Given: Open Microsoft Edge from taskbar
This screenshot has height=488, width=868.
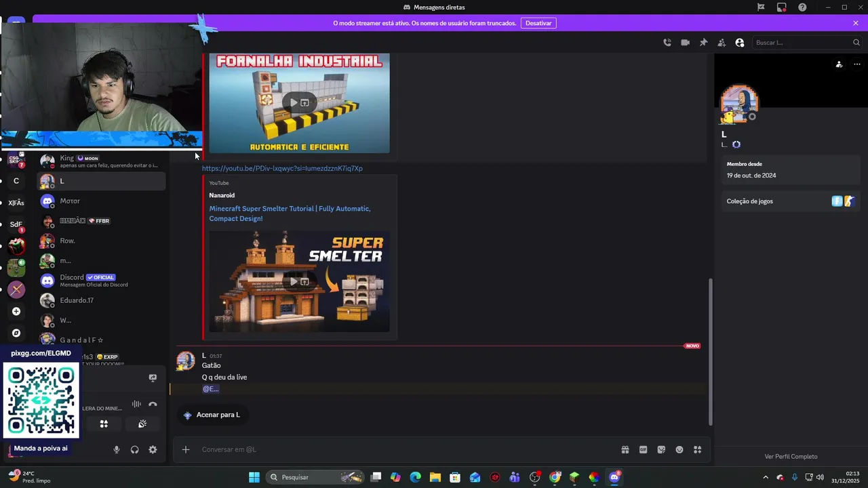Looking at the screenshot, I should tap(415, 477).
